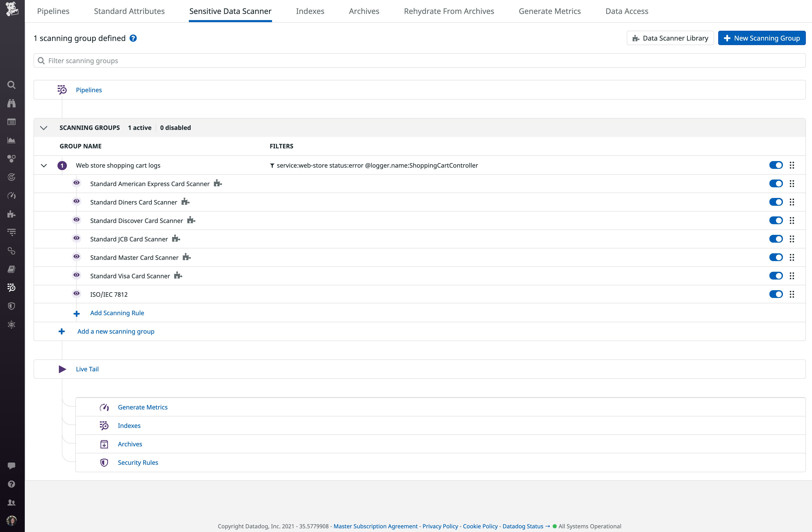Switch to the Indexes tab
Screen dimensions: 812x532
[310, 11]
